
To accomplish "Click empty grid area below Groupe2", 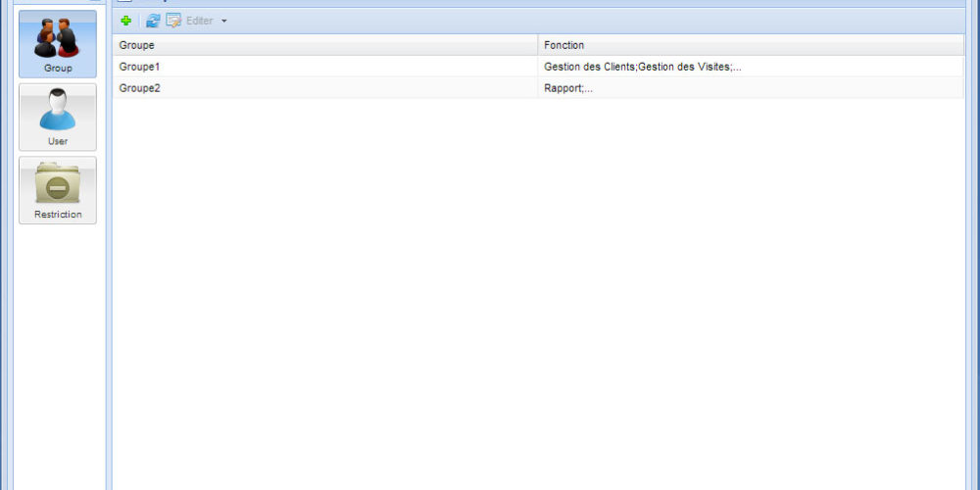I will tap(537, 294).
